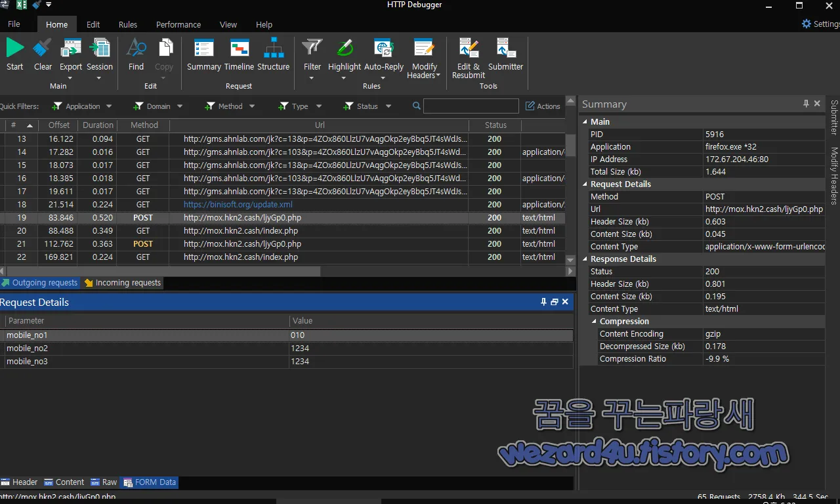This screenshot has width=840, height=504.
Task: Switch to the Performance ribbon tab
Action: tap(178, 24)
